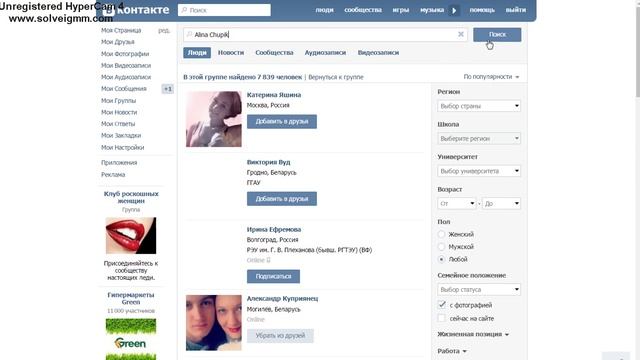Image resolution: width=640 pixels, height=360 pixels.
Task: Add Катерина Яшина to friends
Action: (x=282, y=122)
